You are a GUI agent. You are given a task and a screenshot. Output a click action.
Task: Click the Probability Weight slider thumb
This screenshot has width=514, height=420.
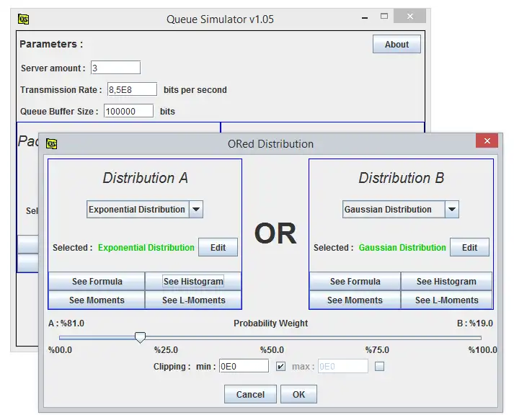coord(140,337)
